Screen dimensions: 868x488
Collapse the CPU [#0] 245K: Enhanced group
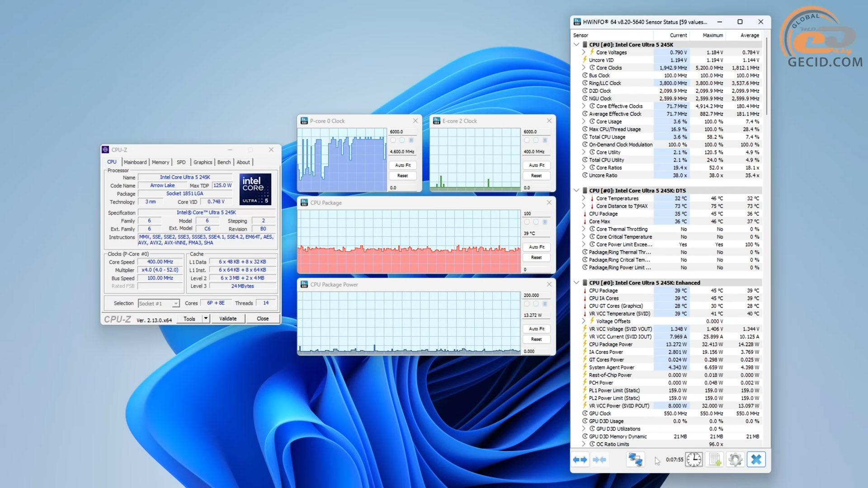576,282
